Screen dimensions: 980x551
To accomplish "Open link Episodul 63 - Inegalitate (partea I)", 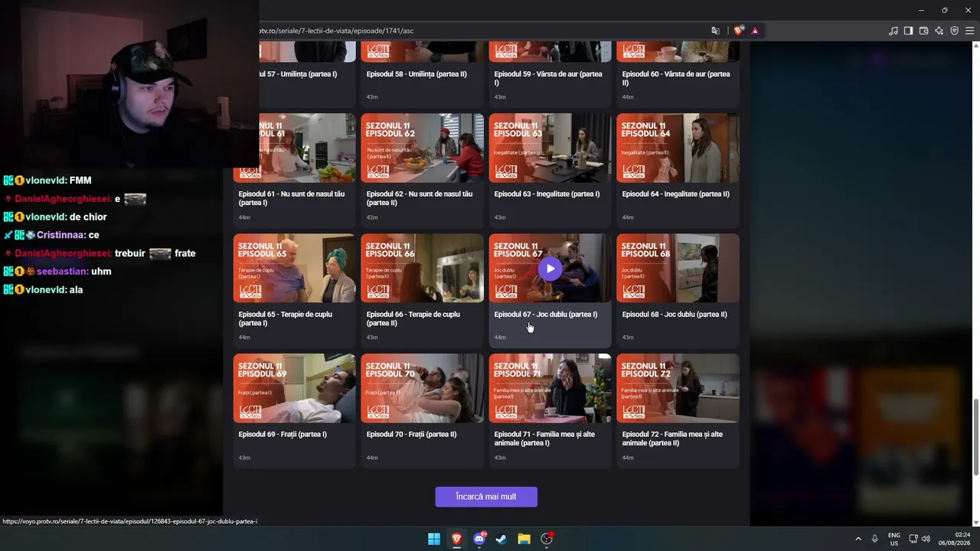I will coord(547,194).
